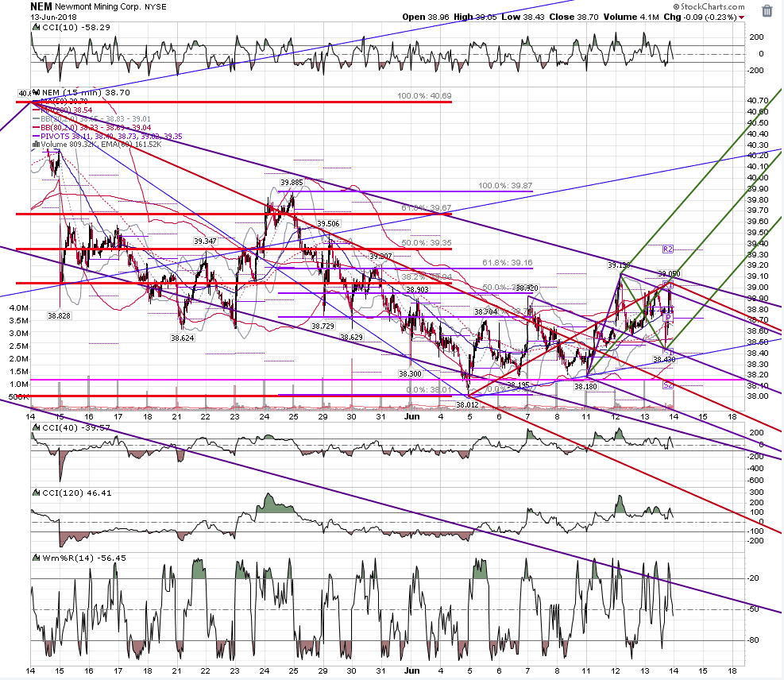Click the Close 38.70 header value
784x680 pixels.
click(x=574, y=17)
